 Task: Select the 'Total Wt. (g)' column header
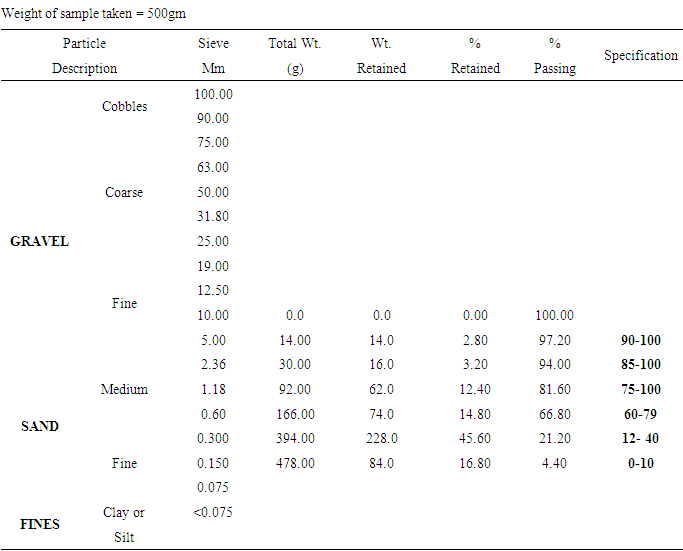tap(295, 56)
